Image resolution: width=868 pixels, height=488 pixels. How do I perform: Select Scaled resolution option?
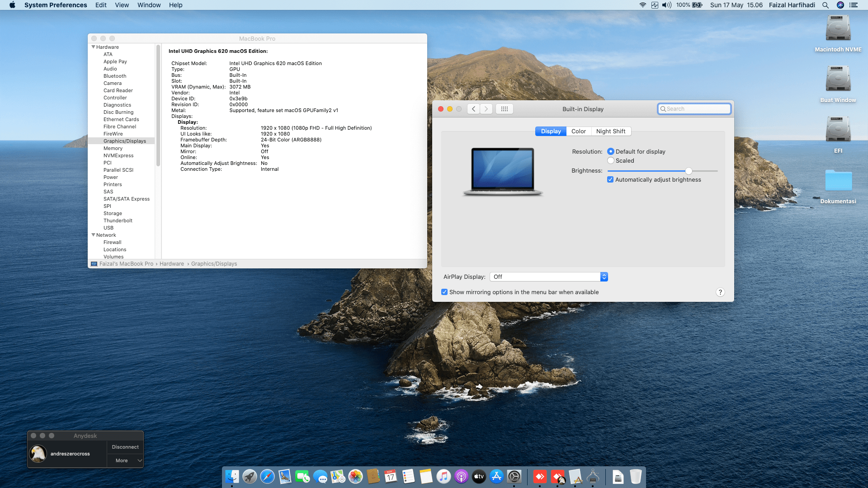(x=611, y=160)
